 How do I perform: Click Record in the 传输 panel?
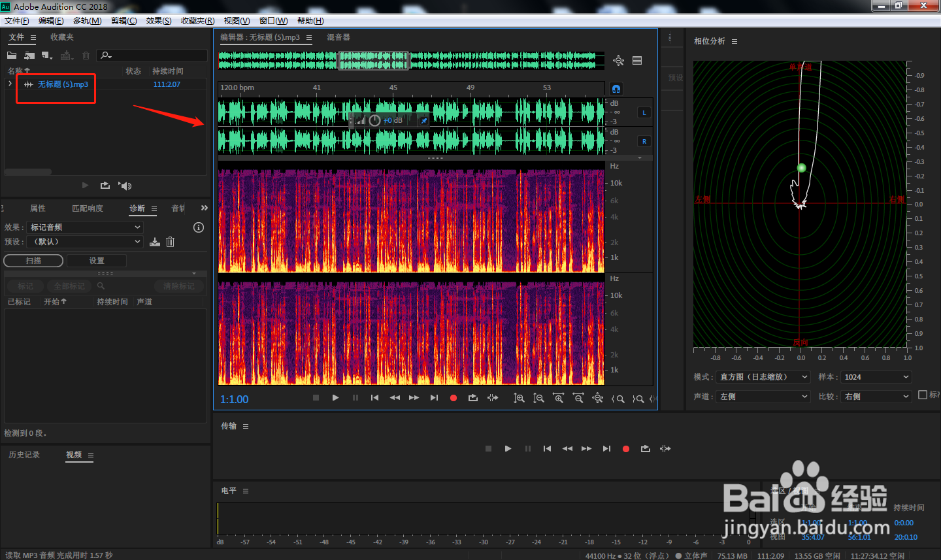pyautogui.click(x=626, y=449)
